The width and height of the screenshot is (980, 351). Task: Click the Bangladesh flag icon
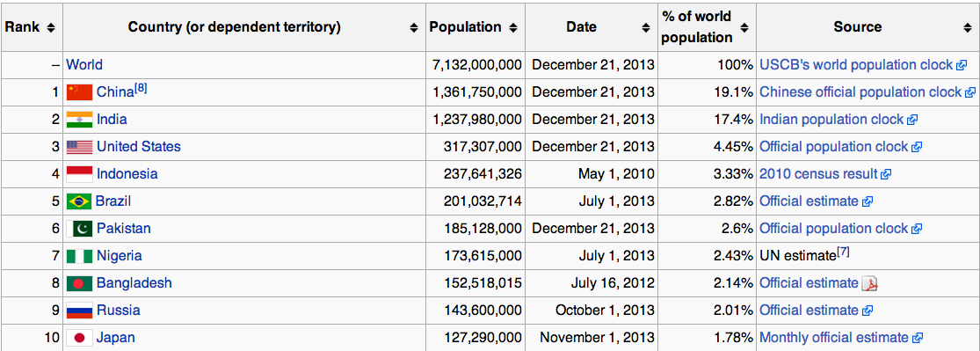[79, 283]
